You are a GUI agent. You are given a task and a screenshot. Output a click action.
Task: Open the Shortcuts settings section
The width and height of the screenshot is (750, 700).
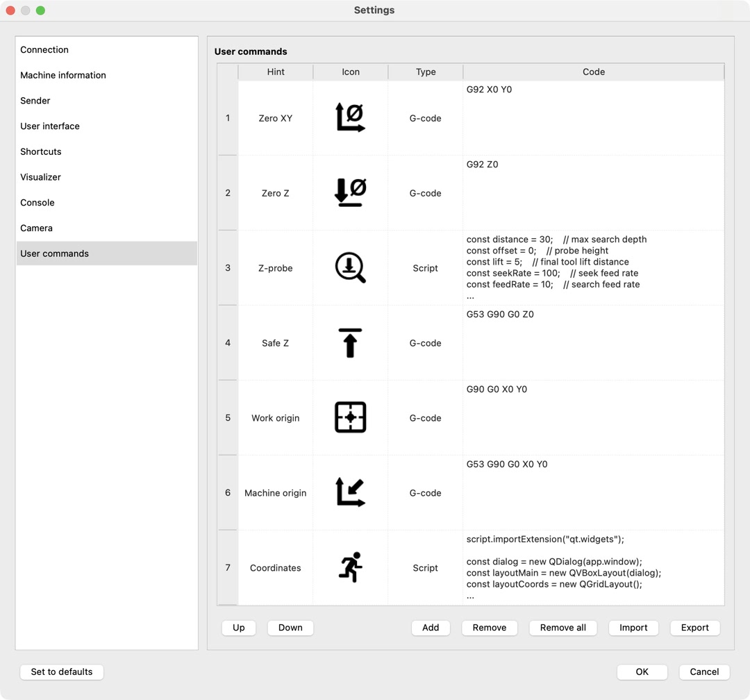click(x=40, y=151)
